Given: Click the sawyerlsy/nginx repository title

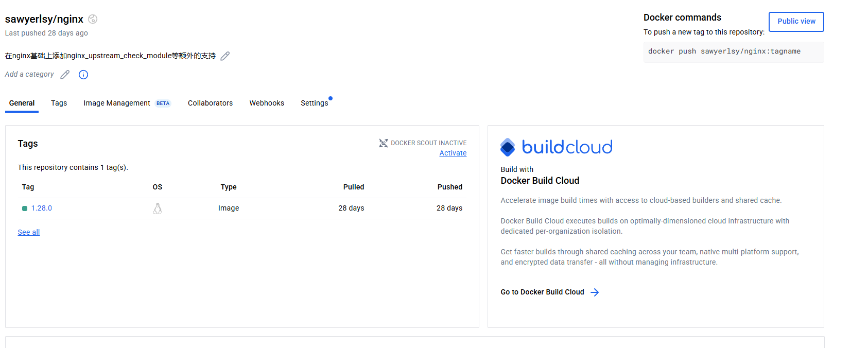Looking at the screenshot, I should click(x=44, y=19).
